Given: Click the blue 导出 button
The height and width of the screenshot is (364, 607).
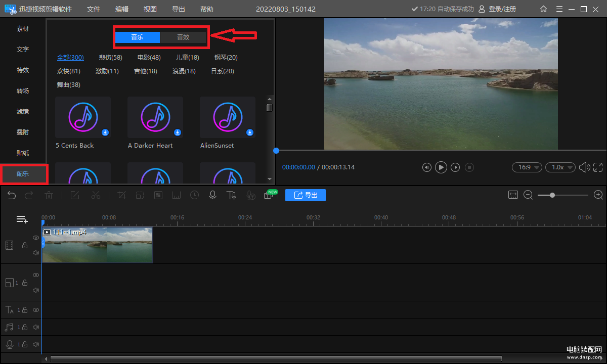Looking at the screenshot, I should point(305,195).
